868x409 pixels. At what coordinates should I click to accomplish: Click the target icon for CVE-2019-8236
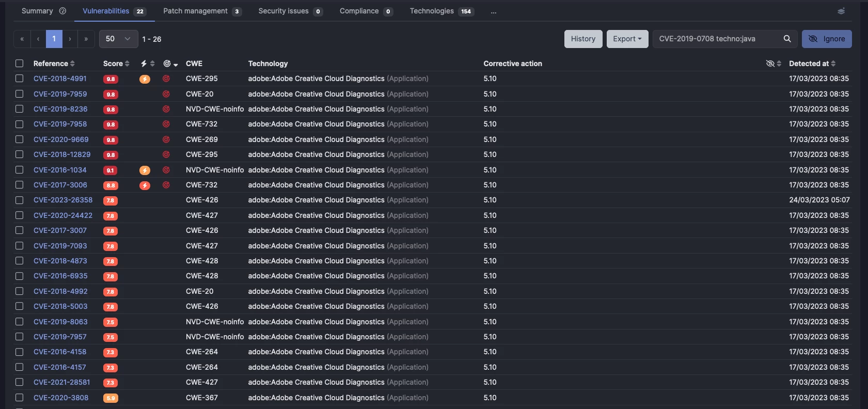pyautogui.click(x=166, y=109)
